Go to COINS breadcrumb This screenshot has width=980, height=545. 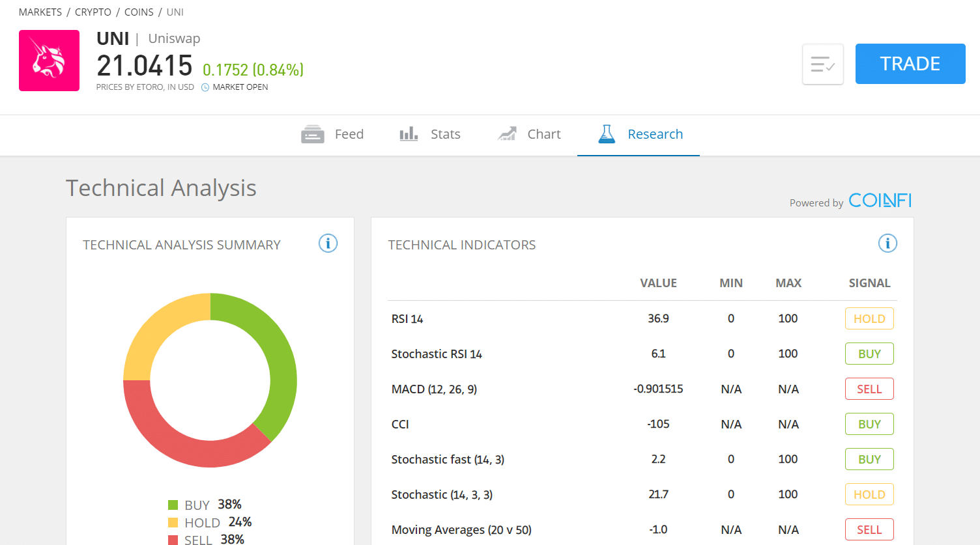pyautogui.click(x=139, y=12)
